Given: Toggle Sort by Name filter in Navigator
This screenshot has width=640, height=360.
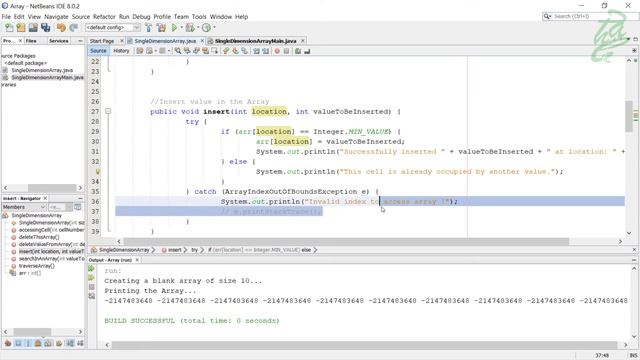Looking at the screenshot, I should [x=70, y=343].
